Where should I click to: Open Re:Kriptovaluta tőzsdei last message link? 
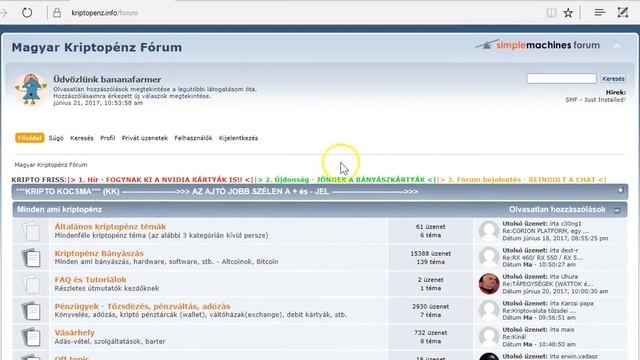(539, 311)
